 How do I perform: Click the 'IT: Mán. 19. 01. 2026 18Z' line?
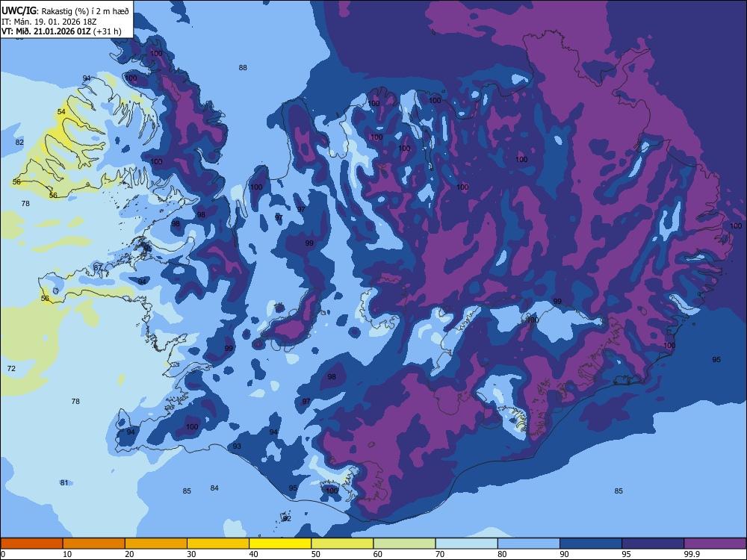(x=49, y=22)
